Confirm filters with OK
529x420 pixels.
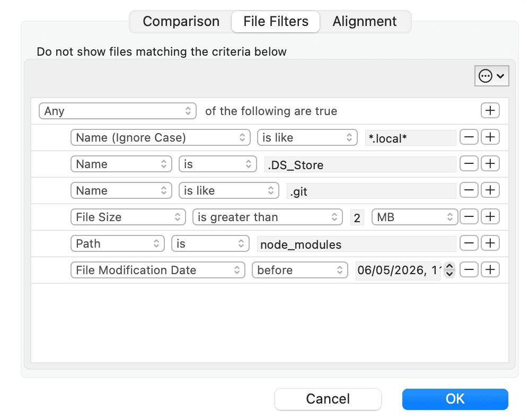(x=455, y=399)
